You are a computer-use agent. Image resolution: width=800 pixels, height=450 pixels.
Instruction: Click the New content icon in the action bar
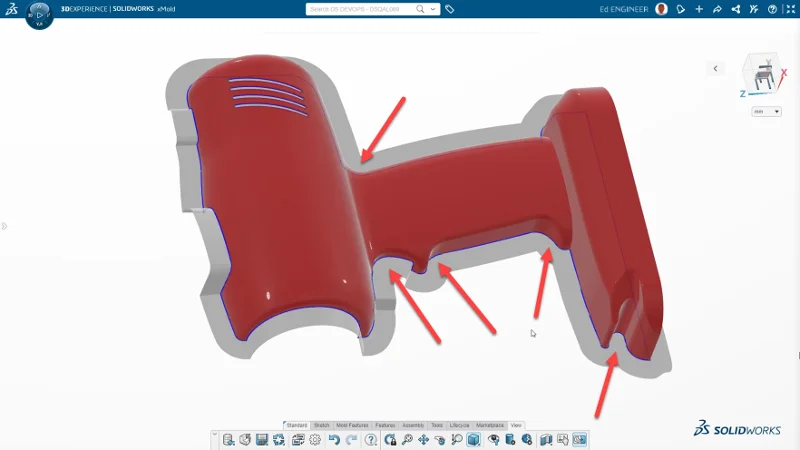pyautogui.click(x=245, y=440)
